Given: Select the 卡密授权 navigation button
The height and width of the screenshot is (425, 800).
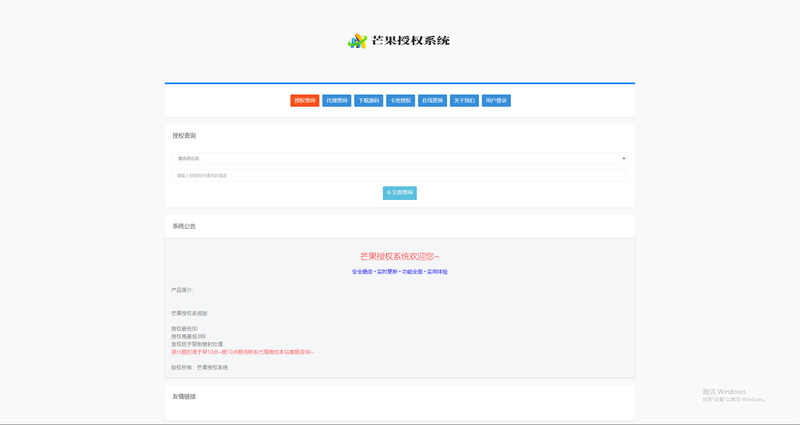Looking at the screenshot, I should (401, 101).
